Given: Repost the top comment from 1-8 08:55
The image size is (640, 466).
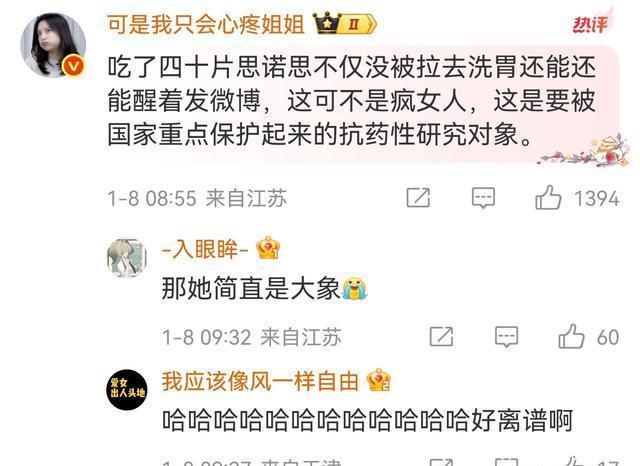Looking at the screenshot, I should pyautogui.click(x=418, y=198).
